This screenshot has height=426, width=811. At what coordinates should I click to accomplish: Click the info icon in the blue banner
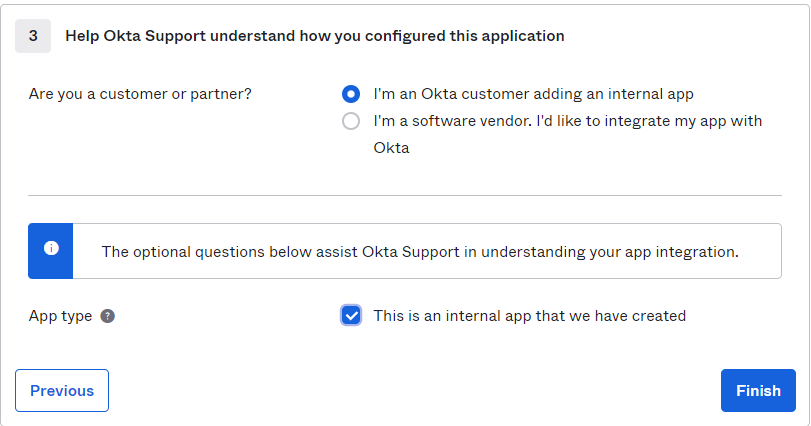(x=51, y=249)
